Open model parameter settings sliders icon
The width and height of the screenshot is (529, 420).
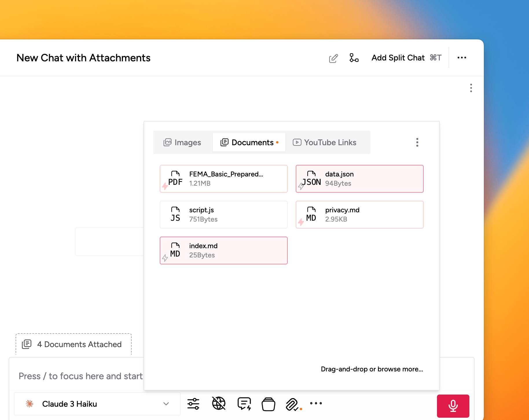coord(193,404)
